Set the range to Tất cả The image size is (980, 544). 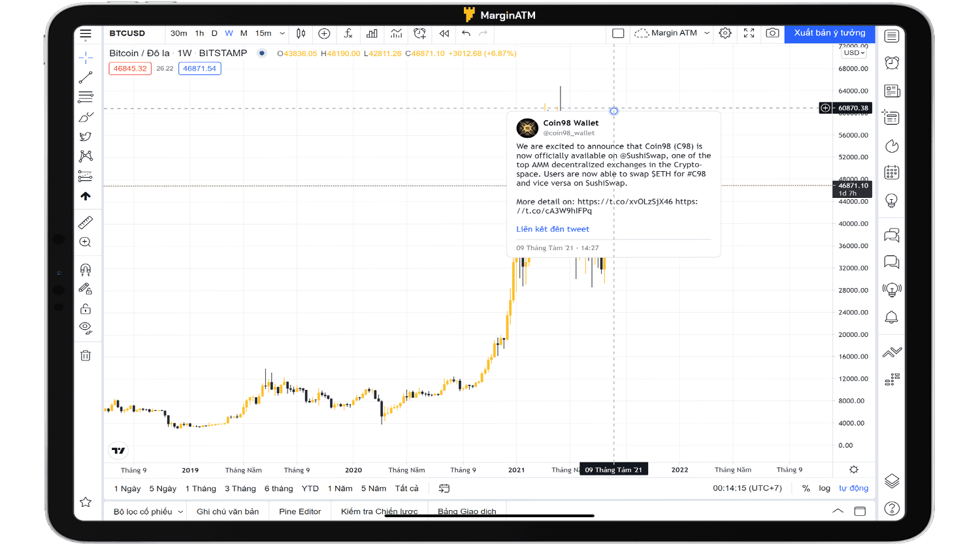click(x=406, y=488)
